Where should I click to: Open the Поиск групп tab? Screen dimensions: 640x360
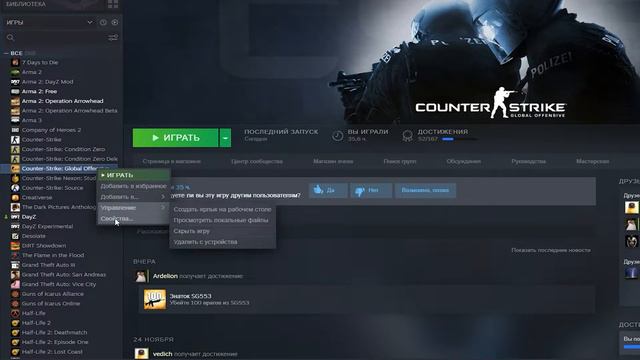coord(400,161)
